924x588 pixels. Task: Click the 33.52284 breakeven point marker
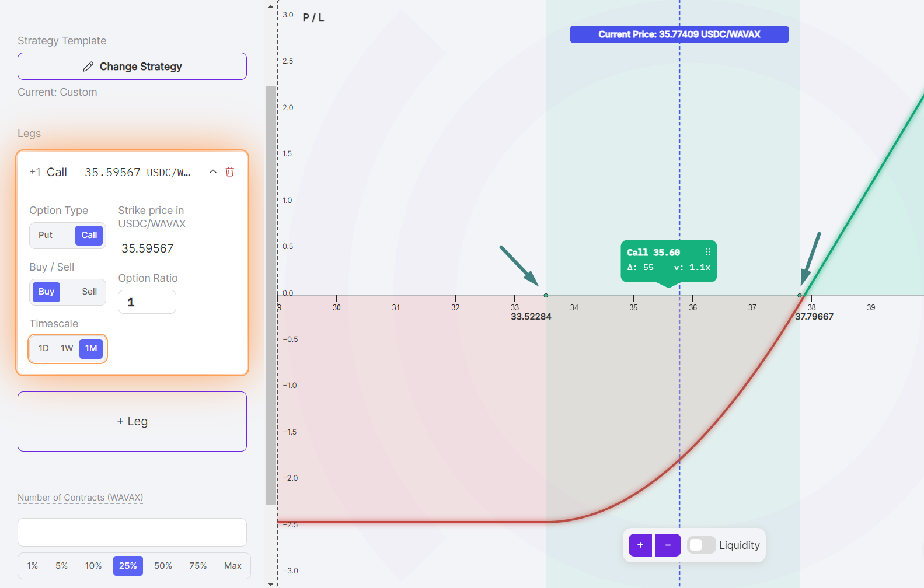pyautogui.click(x=546, y=296)
